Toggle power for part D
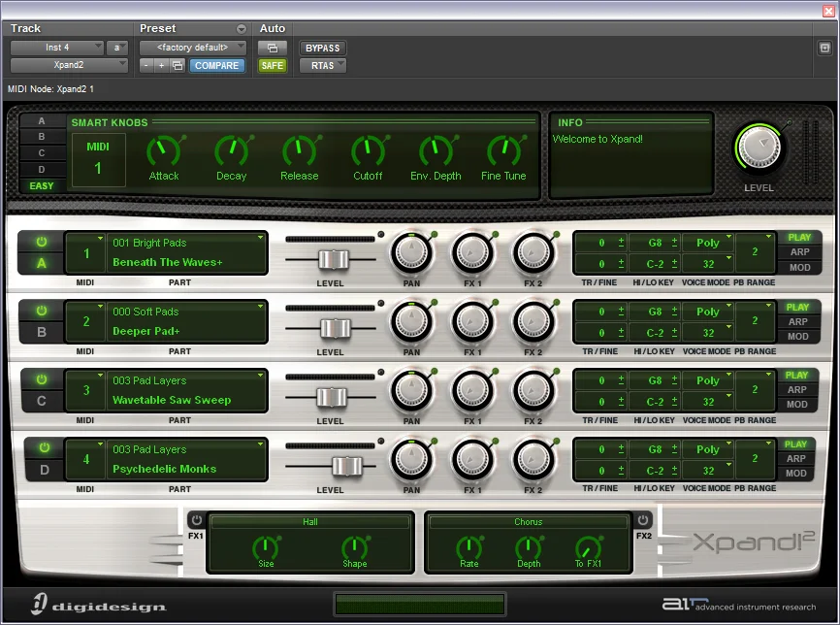This screenshot has height=625, width=840. pos(45,447)
